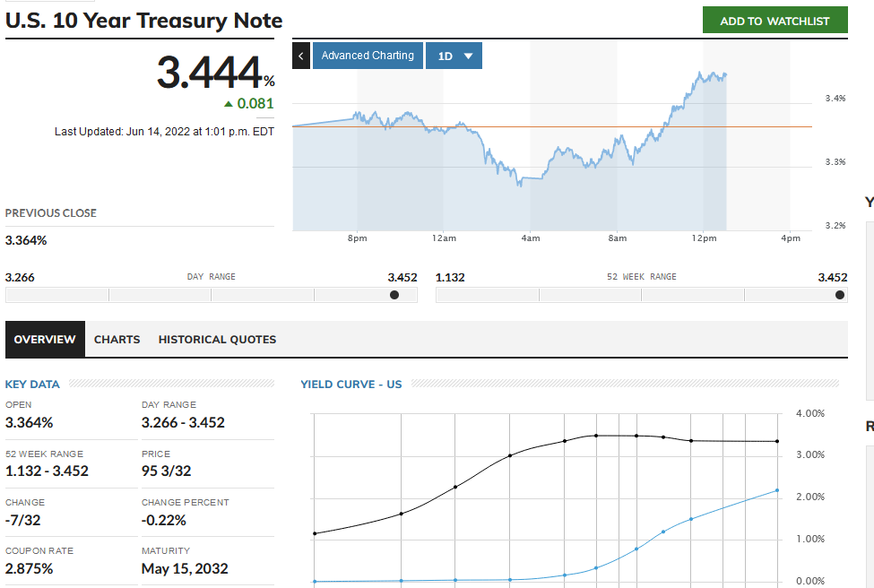Viewport: 874px width, 588px height.
Task: Click the change value -7/32
Action: pyautogui.click(x=22, y=520)
